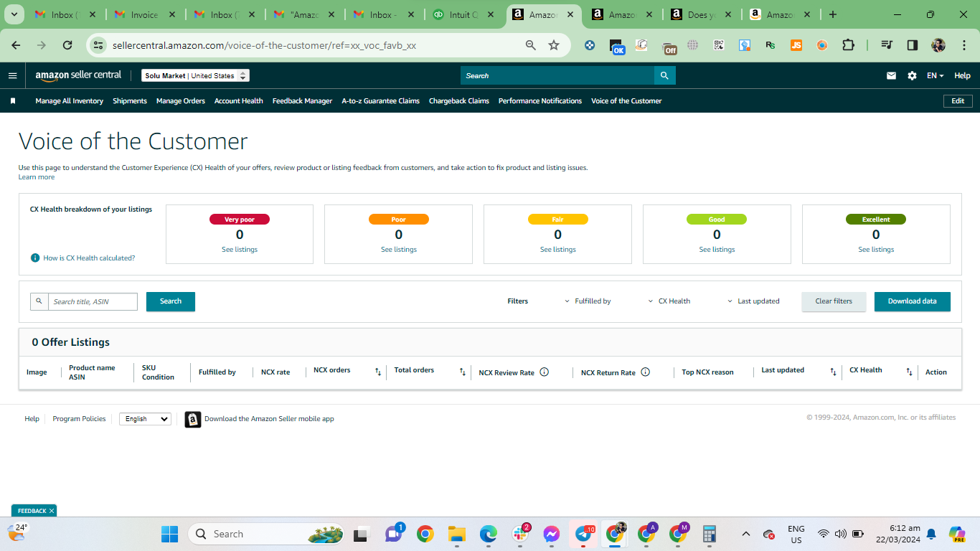
Task: Open See listings under Very poor
Action: point(240,250)
